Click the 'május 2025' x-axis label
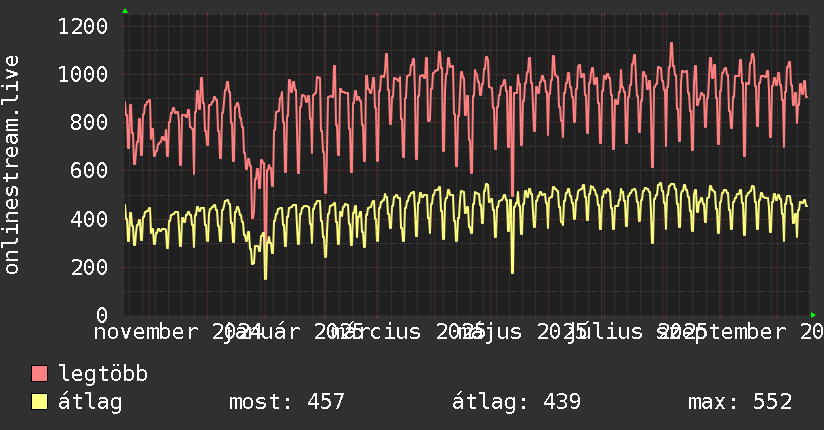 coord(520,332)
